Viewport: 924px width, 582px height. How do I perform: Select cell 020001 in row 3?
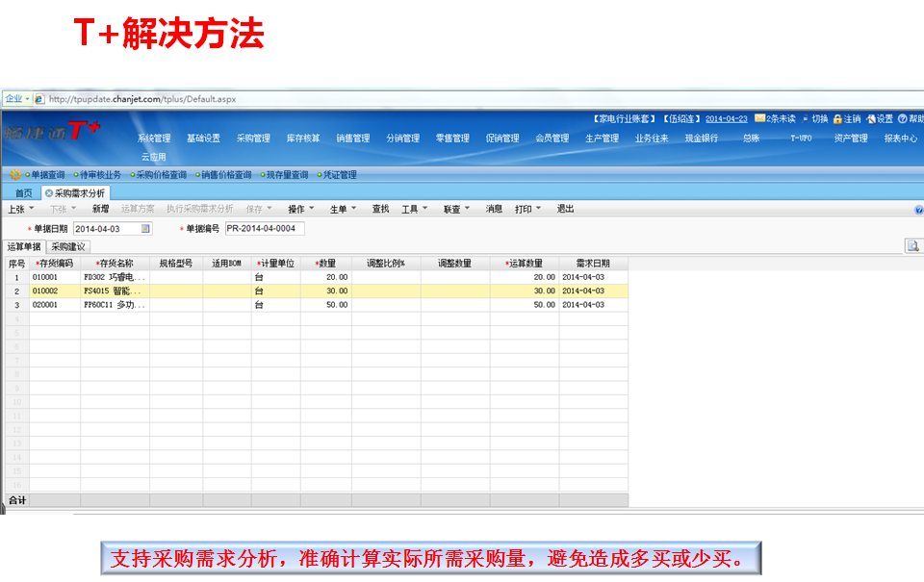click(55, 305)
